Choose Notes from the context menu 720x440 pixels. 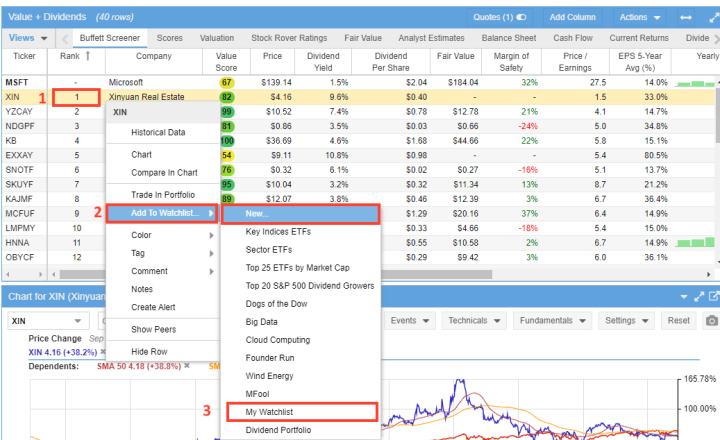[142, 289]
